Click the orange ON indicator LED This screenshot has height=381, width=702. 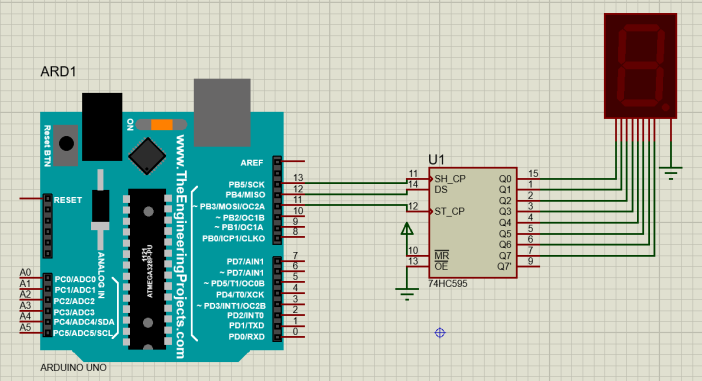click(x=162, y=124)
